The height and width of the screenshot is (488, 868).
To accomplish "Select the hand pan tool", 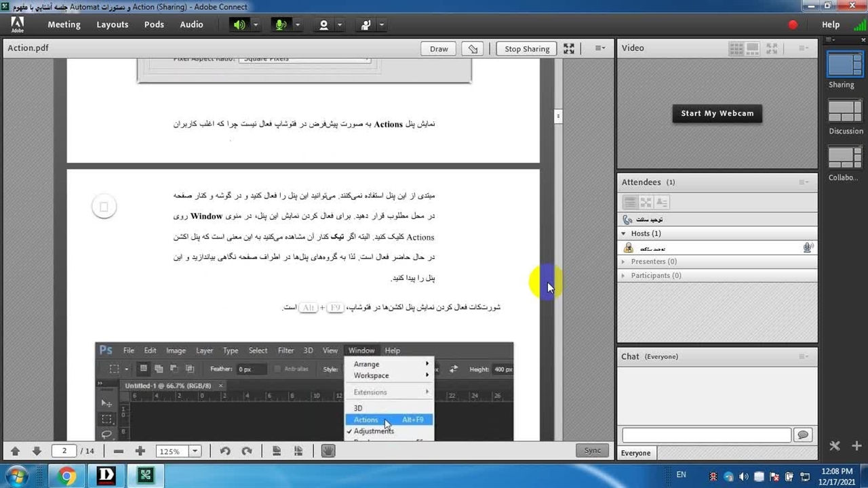I will pyautogui.click(x=328, y=451).
